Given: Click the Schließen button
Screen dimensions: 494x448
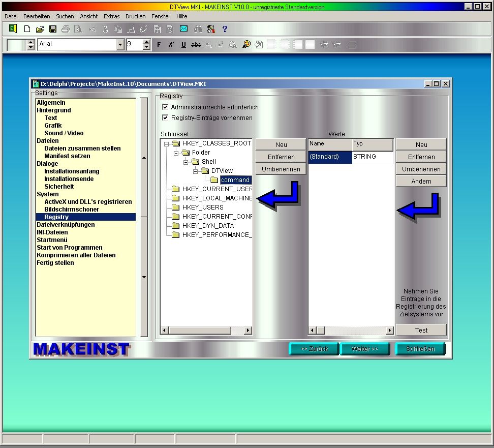Looking at the screenshot, I should point(420,349).
